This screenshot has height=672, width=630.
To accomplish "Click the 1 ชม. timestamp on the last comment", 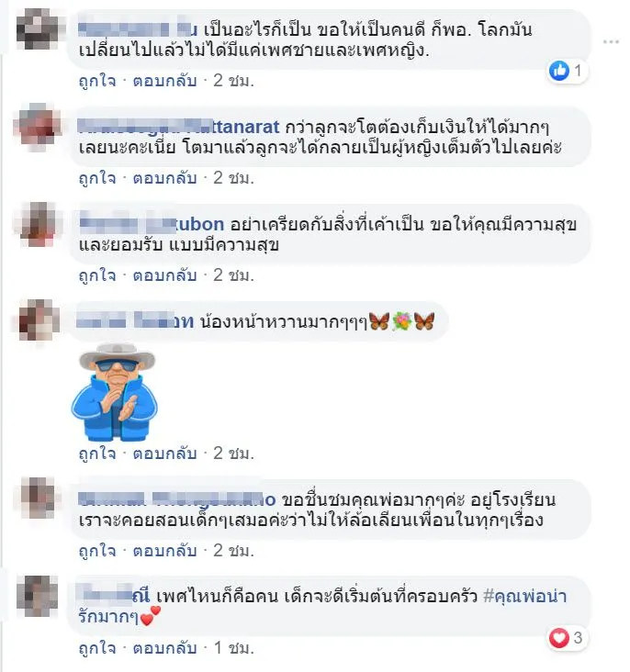I will (x=234, y=647).
